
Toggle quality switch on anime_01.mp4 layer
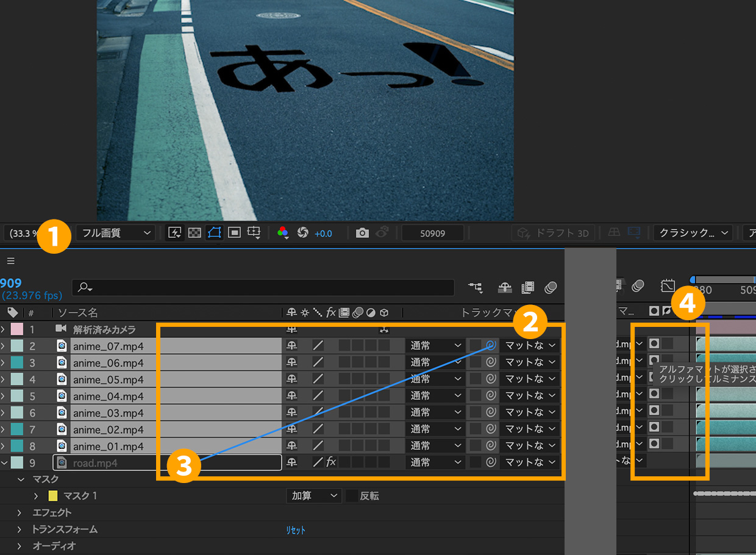318,446
